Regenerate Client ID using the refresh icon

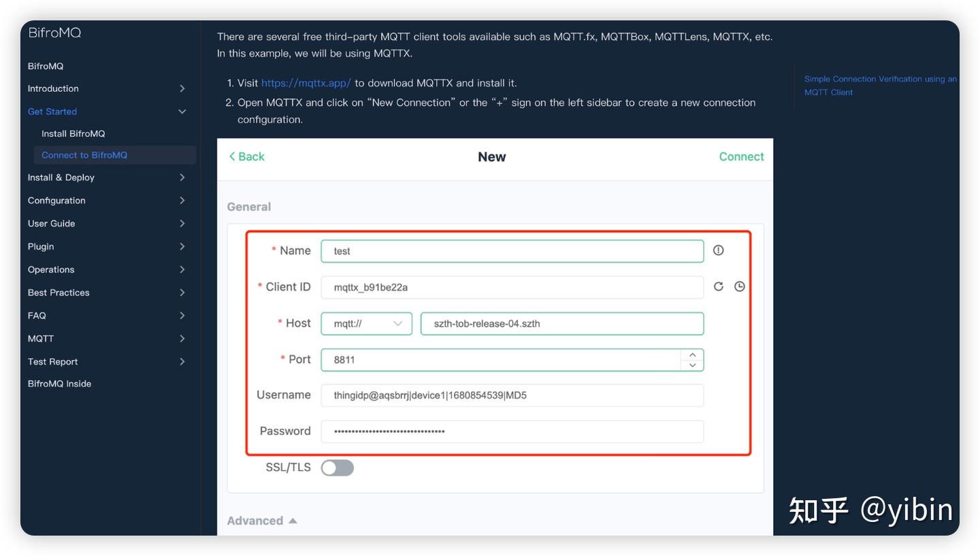718,287
